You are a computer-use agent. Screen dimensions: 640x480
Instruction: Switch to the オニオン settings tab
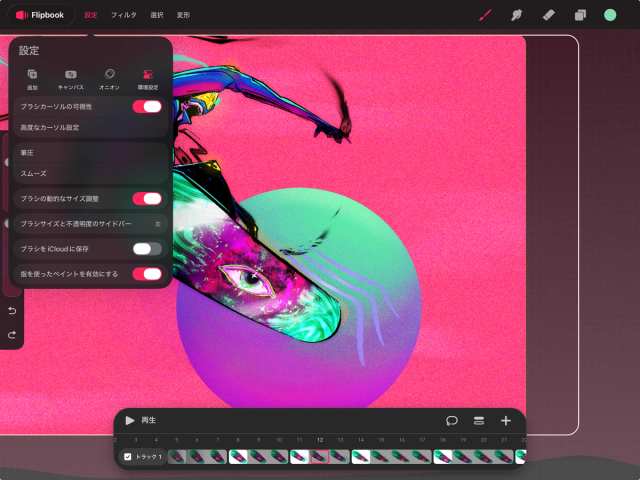[x=109, y=79]
